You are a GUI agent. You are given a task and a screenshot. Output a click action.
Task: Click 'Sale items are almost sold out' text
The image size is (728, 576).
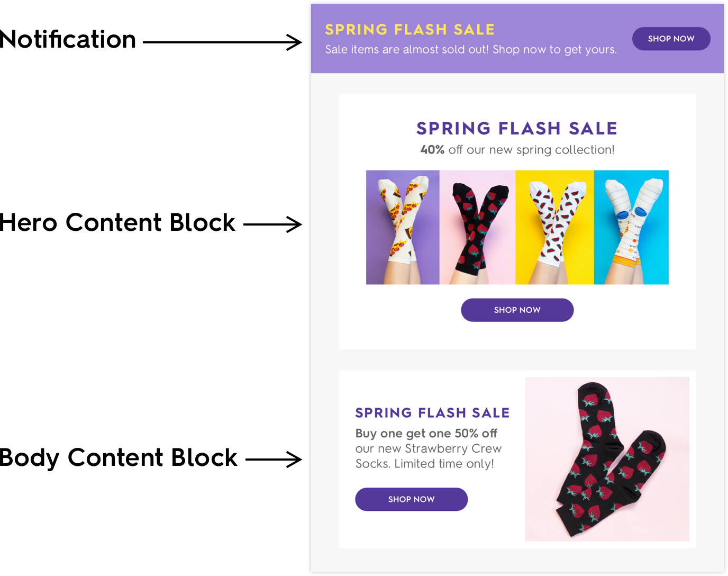click(x=471, y=50)
